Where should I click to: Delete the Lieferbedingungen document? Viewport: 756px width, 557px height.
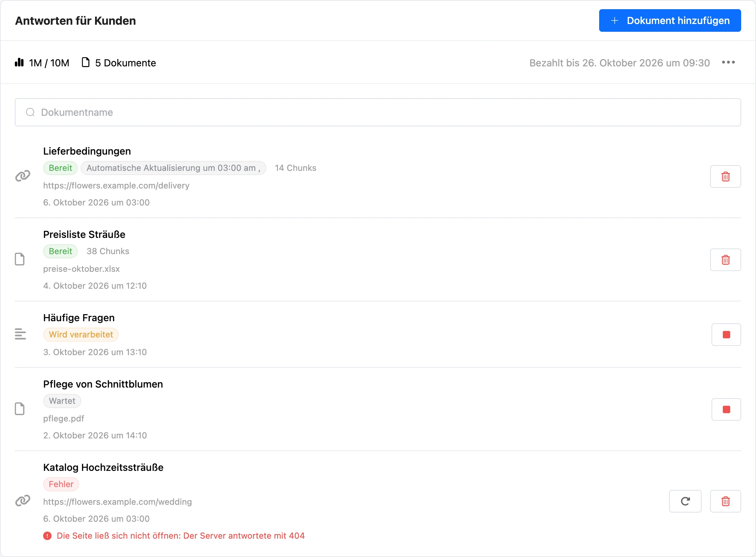pyautogui.click(x=725, y=176)
